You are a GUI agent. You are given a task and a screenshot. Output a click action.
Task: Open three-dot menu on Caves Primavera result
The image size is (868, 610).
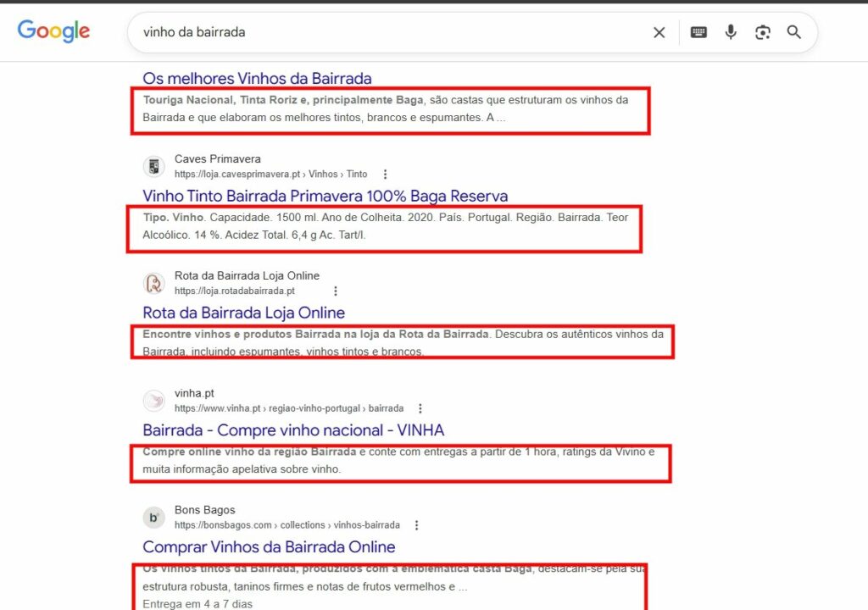pyautogui.click(x=386, y=173)
